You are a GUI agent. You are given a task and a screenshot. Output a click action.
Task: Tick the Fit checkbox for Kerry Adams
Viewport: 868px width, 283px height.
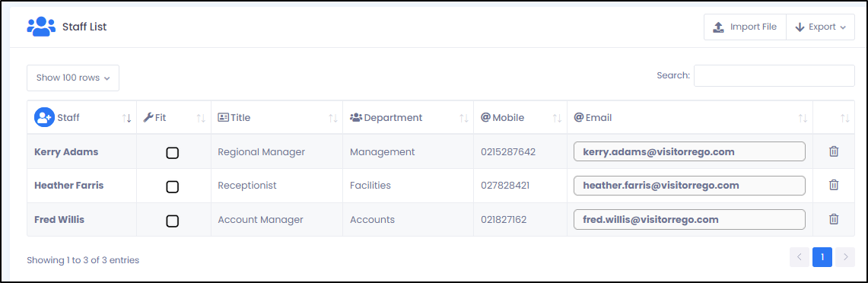point(173,153)
